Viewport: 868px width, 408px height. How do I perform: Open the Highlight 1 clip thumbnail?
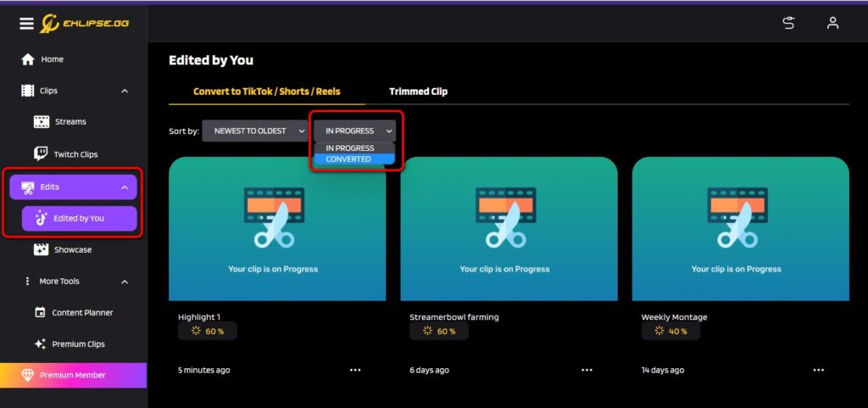[x=277, y=229]
